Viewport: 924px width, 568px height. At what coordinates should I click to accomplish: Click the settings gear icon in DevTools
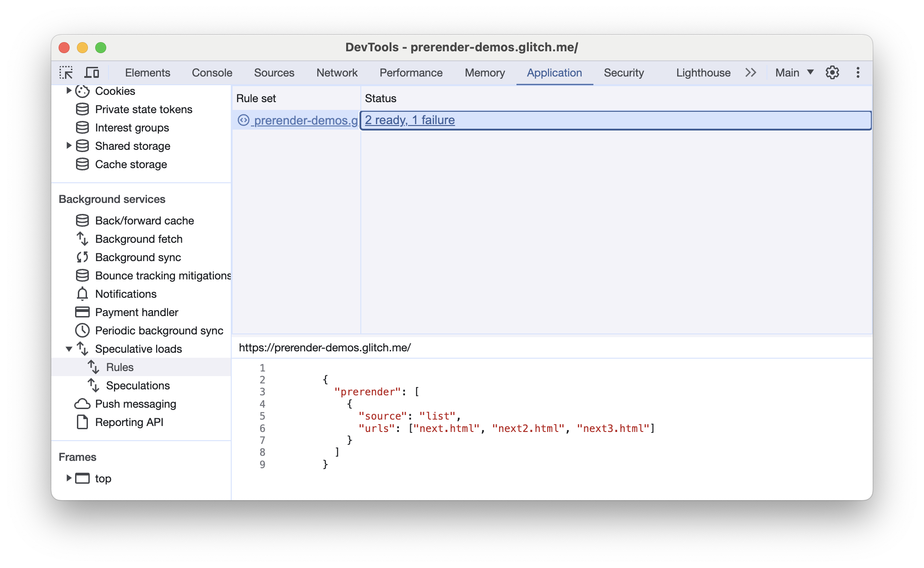tap(832, 72)
